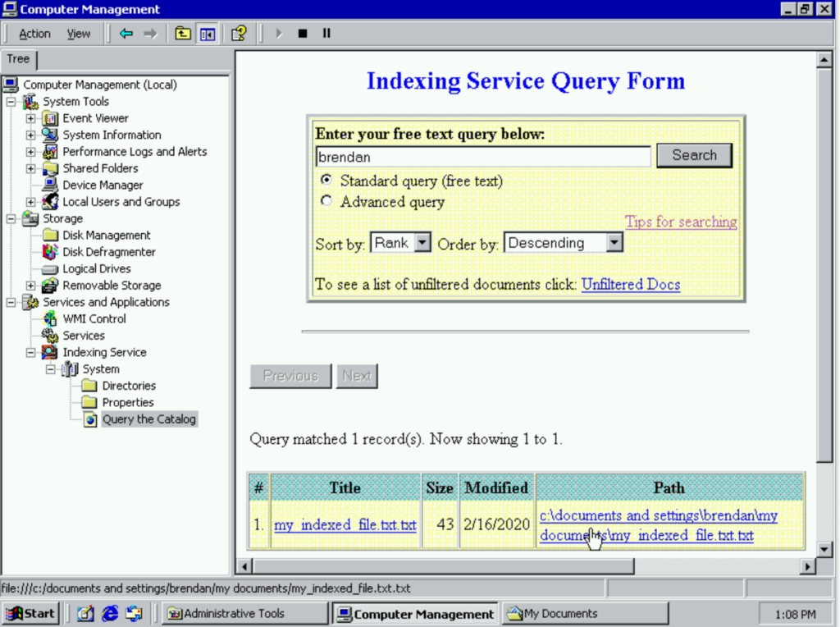Toggle the Show/Hide Console Tree button
The height and width of the screenshot is (627, 840).
[208, 33]
